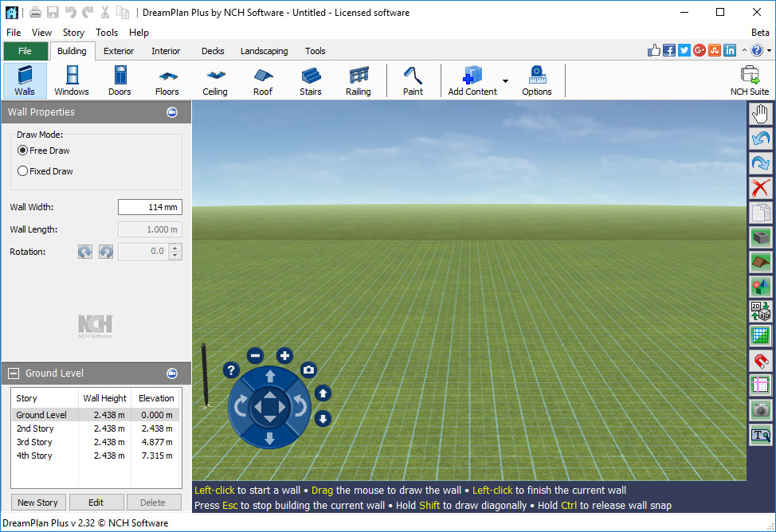776x532 pixels.
Task: Collapse the ribbon with the caret arrow
Action: point(744,50)
